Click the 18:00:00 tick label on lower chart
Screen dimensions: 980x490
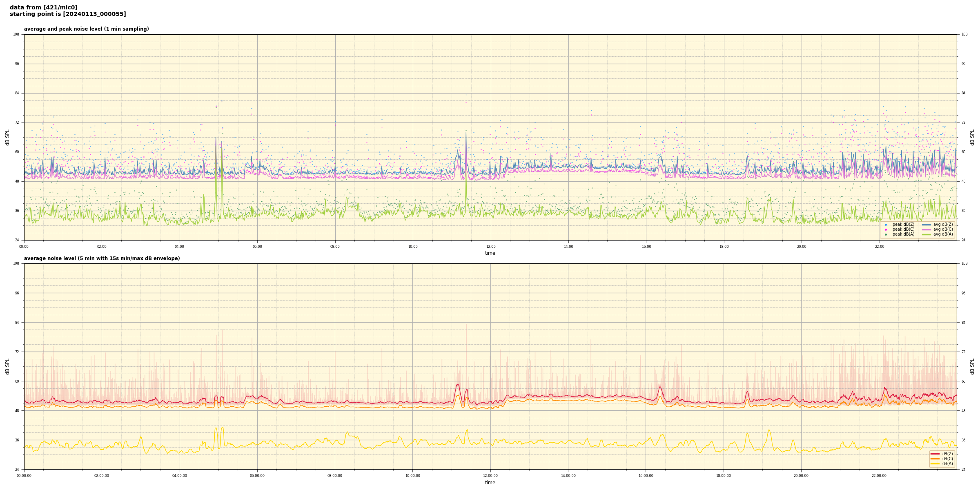[724, 476]
